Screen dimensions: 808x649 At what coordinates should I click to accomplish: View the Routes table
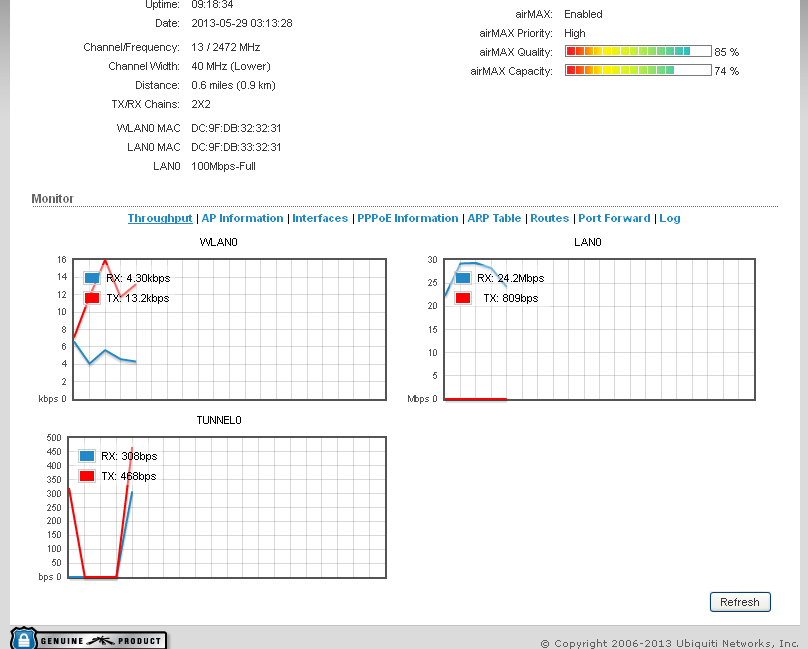tap(549, 219)
